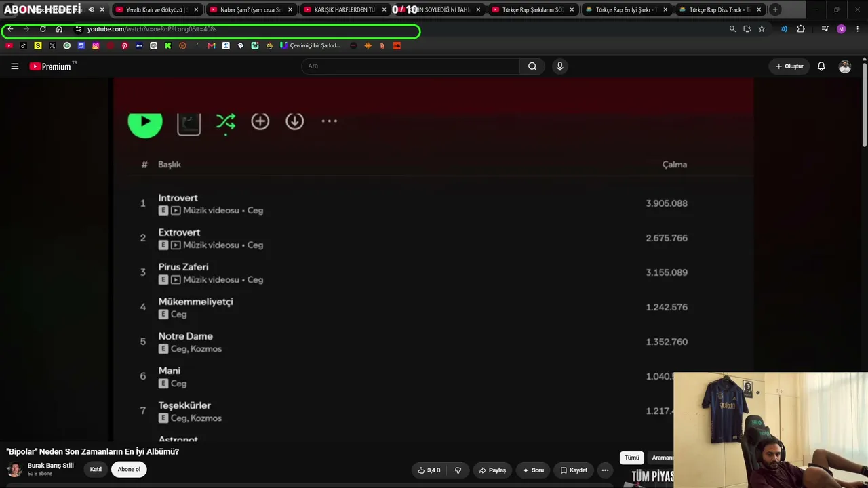Open the Instagram bookmark

(x=96, y=45)
